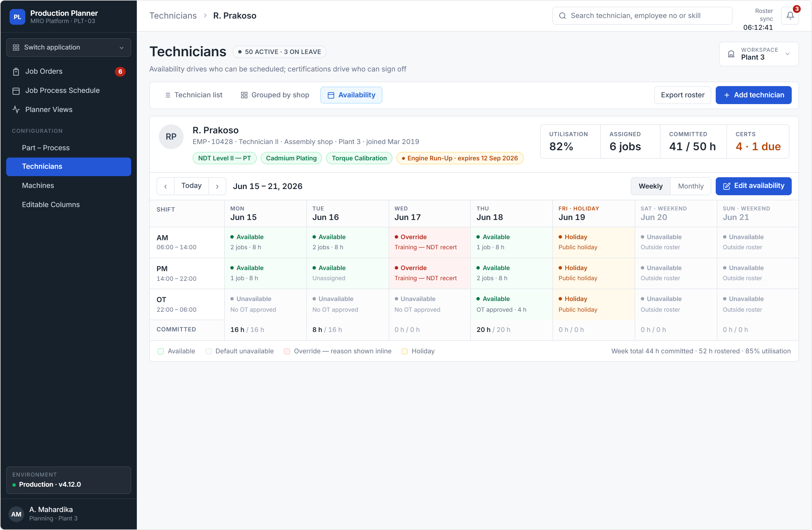Image resolution: width=812 pixels, height=530 pixels.
Task: Open Planner Views in sidebar
Action: click(69, 110)
